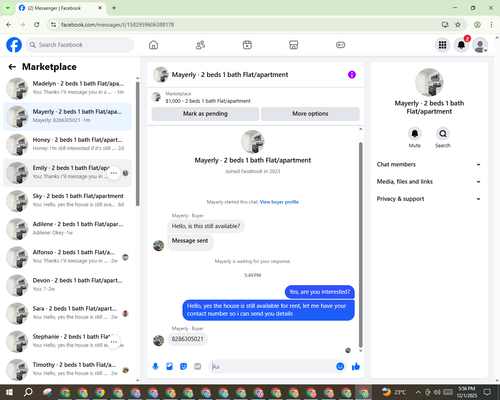500x400 pixels.
Task: Open the purple conversation information icon
Action: (x=352, y=75)
